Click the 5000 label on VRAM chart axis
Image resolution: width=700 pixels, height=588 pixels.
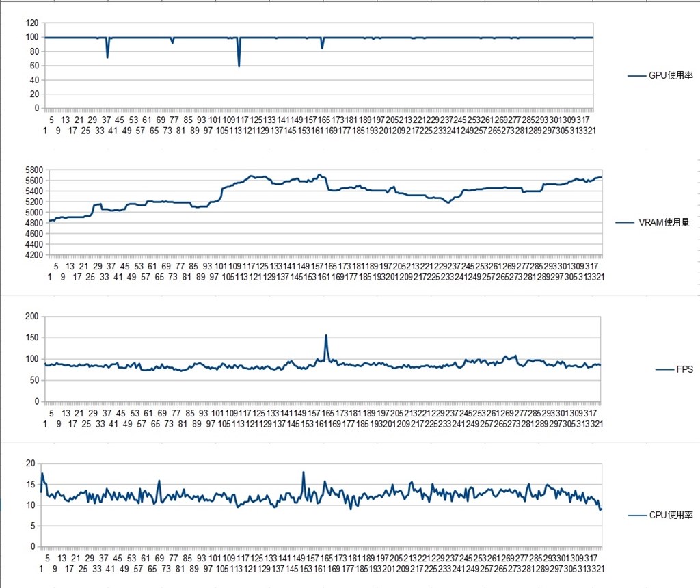pyautogui.click(x=34, y=213)
